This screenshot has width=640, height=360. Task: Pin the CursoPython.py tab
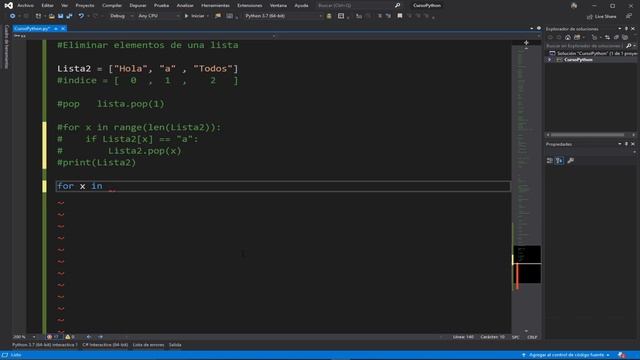point(56,29)
